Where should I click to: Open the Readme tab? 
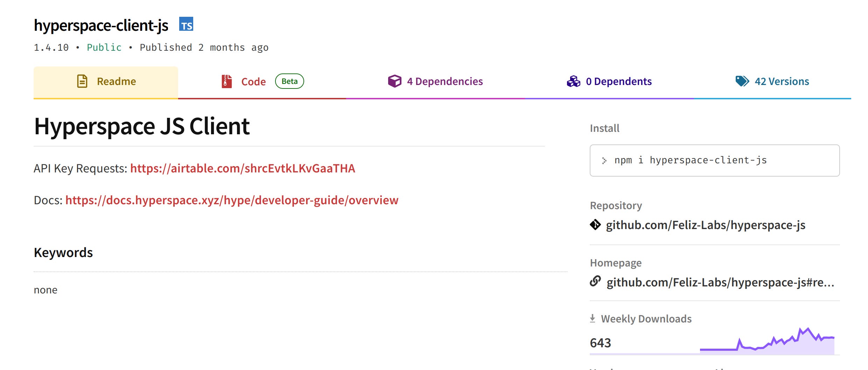click(106, 82)
